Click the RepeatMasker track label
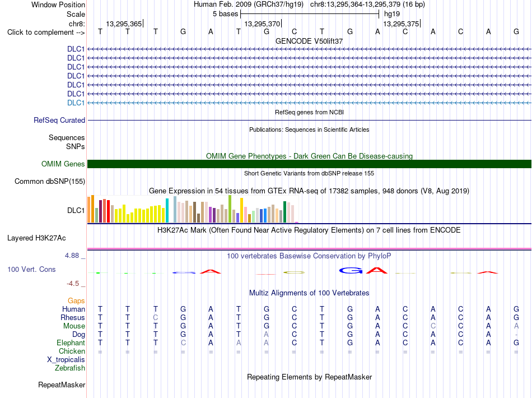This screenshot has width=532, height=398. [62, 385]
